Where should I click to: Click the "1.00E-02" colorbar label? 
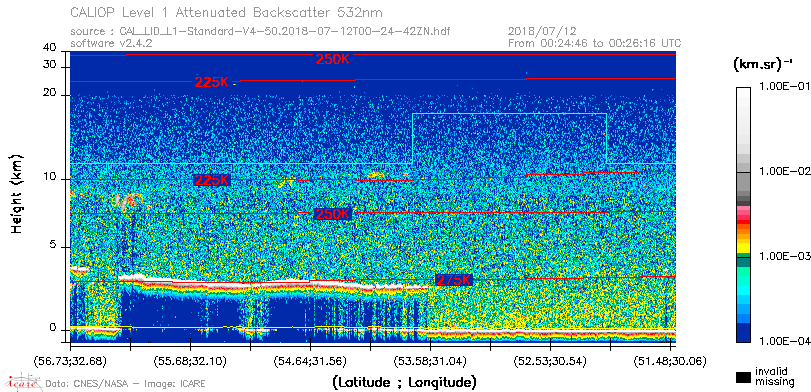coord(784,172)
